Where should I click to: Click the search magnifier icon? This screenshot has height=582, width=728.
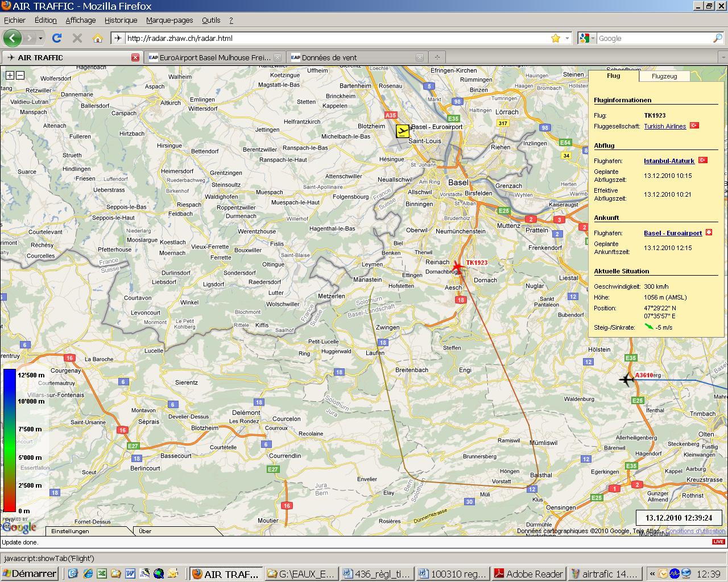tap(718, 38)
